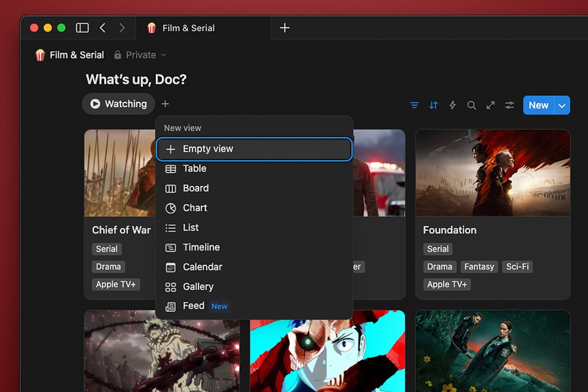The image size is (588, 392).
Task: Expand database to full page icon
Action: tap(491, 106)
